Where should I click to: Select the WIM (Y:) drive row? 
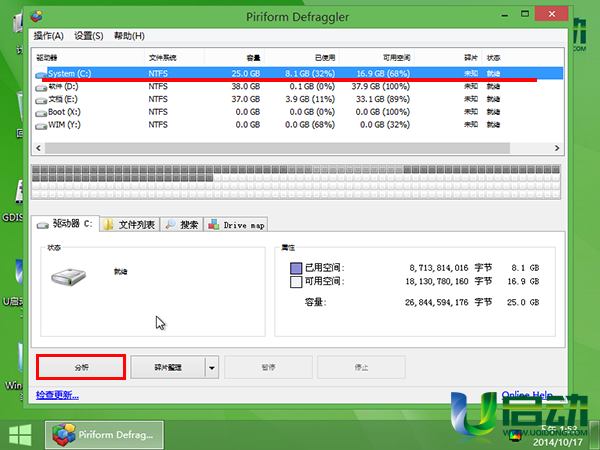point(298,125)
